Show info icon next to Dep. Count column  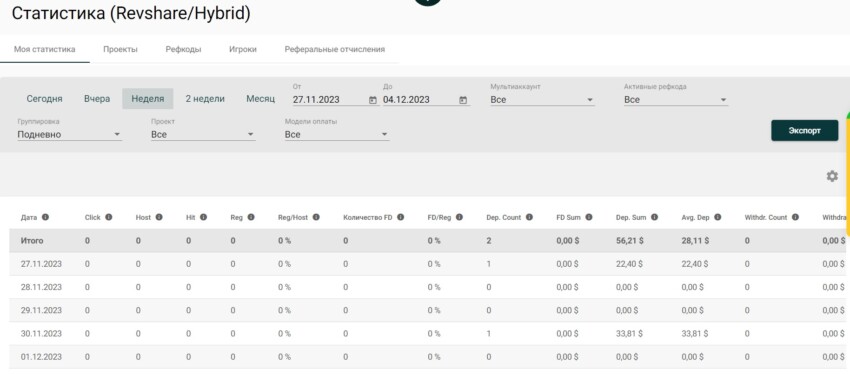(529, 217)
